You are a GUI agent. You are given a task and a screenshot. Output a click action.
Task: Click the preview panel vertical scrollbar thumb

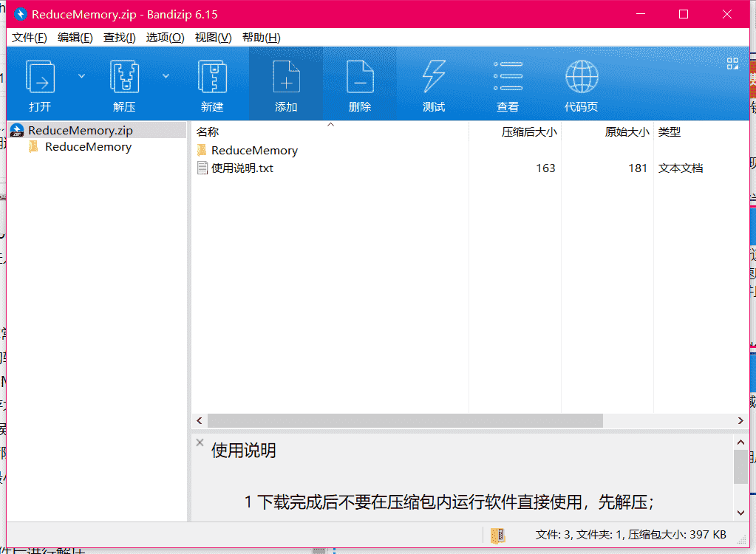point(740,467)
